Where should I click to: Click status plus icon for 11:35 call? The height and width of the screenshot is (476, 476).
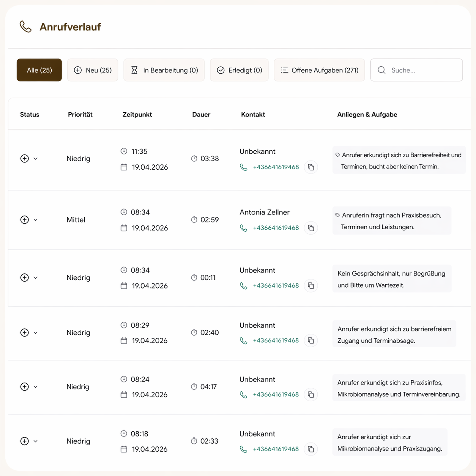pyautogui.click(x=25, y=159)
